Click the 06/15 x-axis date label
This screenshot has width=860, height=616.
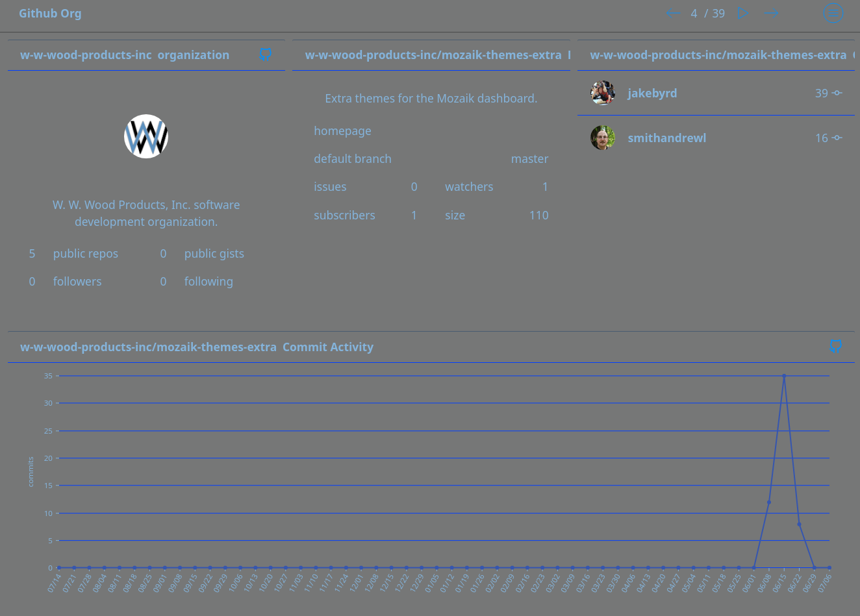779,583
